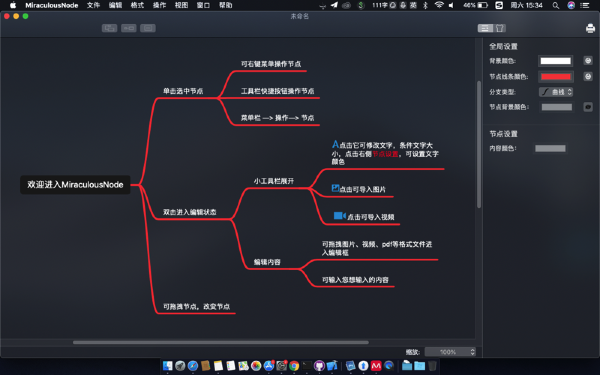Open Notification Center list icon

click(x=585, y=5)
